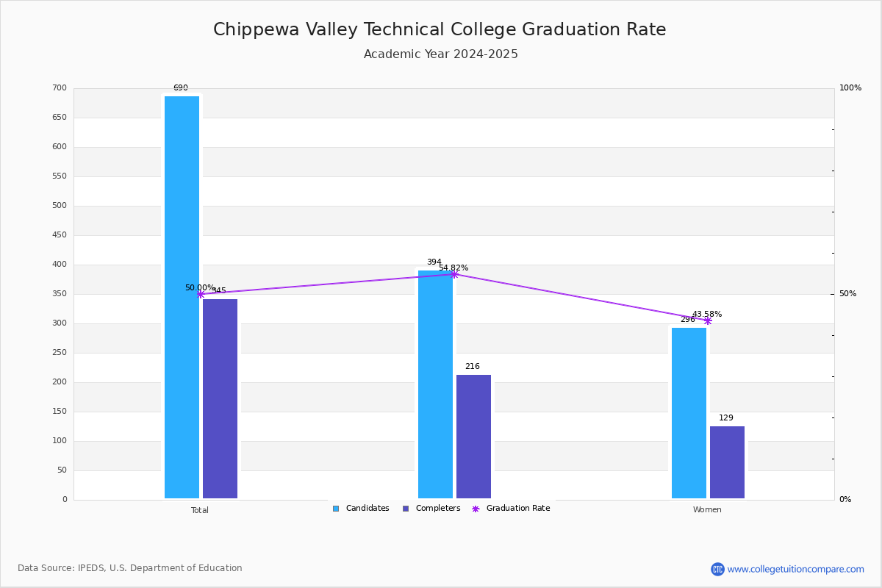Click the Women category axis label
The width and height of the screenshot is (882, 588).
tap(707, 510)
